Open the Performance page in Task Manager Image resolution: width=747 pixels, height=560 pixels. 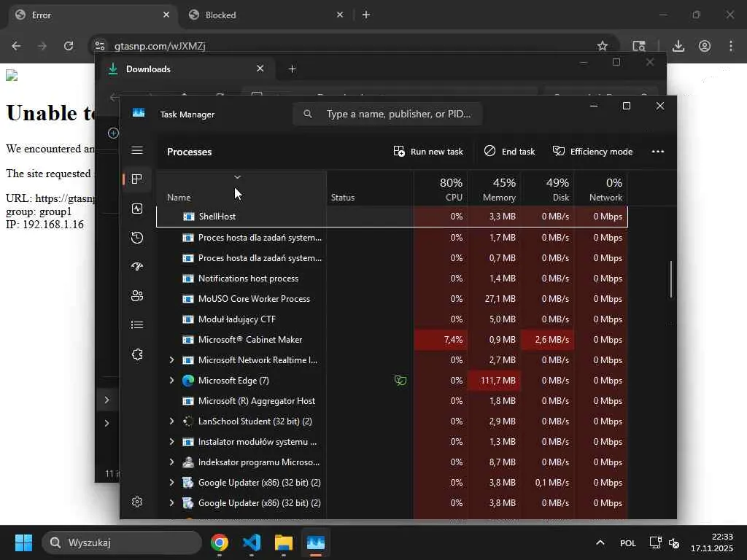[137, 209]
